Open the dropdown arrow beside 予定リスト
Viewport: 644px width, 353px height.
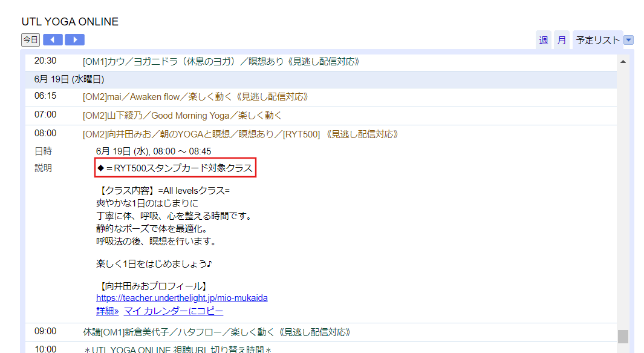point(628,40)
